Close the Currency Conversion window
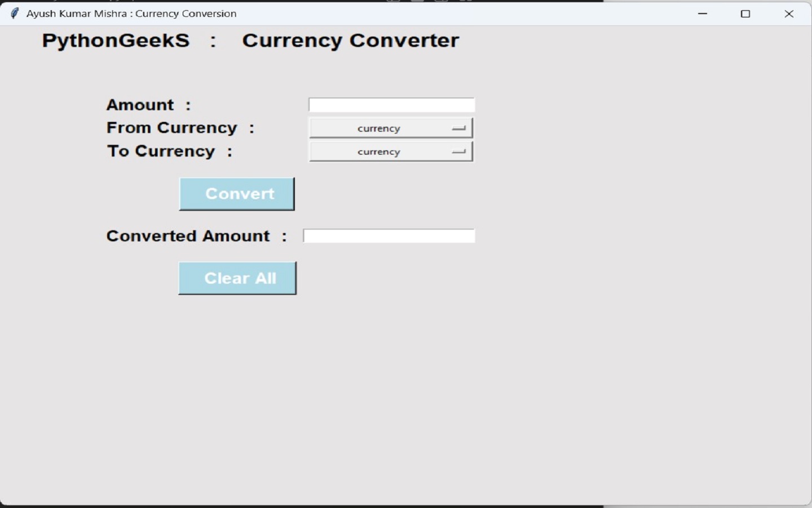 [789, 14]
